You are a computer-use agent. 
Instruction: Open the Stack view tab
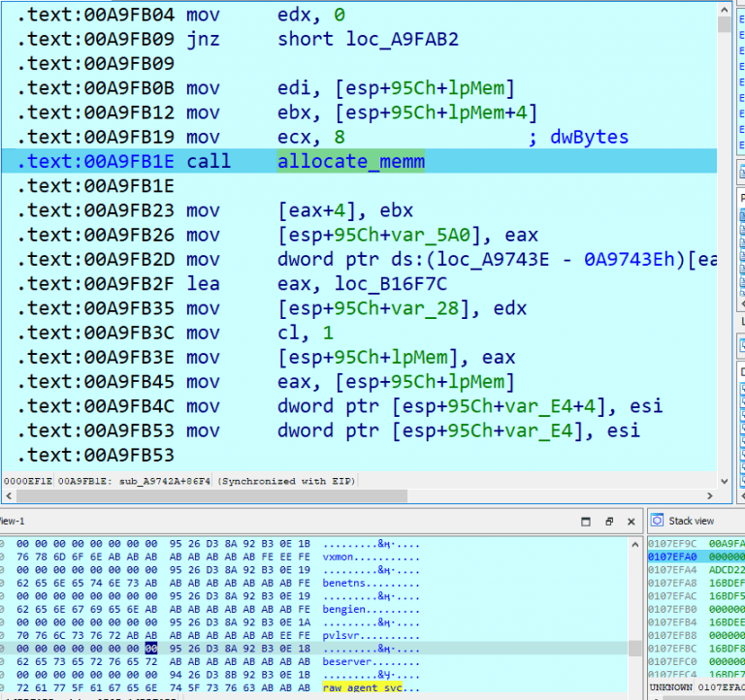[x=691, y=521]
